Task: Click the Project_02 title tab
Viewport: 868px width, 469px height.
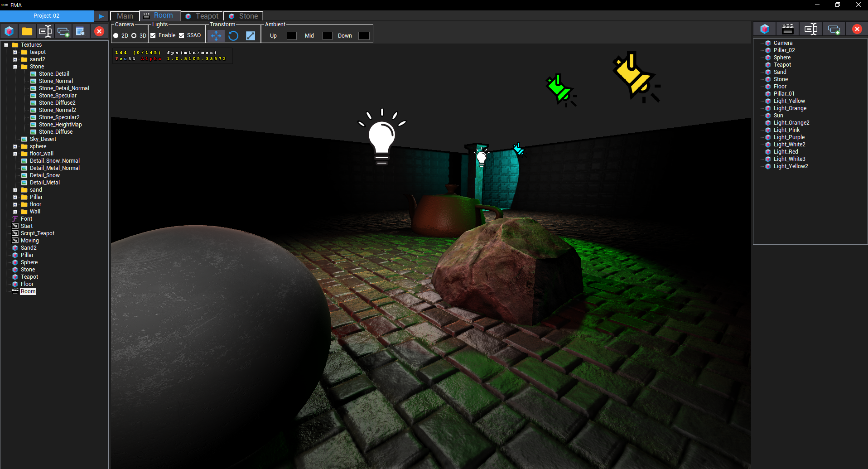Action: point(47,16)
